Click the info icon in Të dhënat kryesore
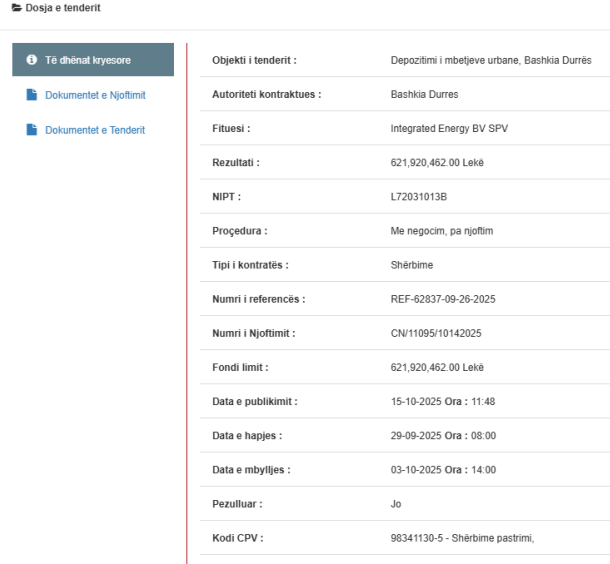The image size is (610, 564). click(32, 60)
